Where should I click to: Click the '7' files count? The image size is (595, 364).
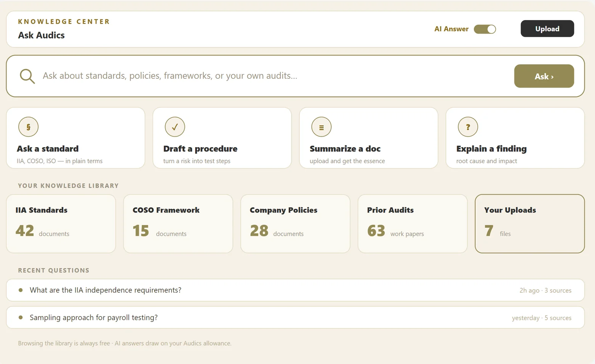pyautogui.click(x=489, y=231)
